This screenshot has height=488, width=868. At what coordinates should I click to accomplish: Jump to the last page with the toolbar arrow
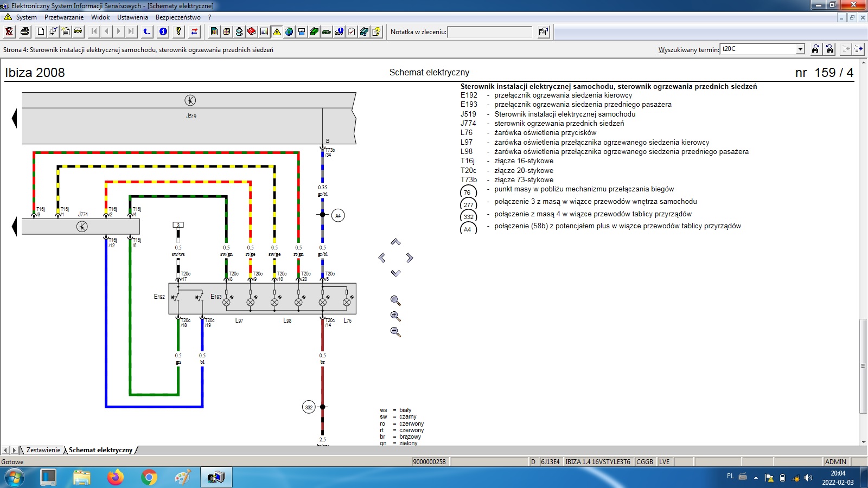tap(131, 31)
